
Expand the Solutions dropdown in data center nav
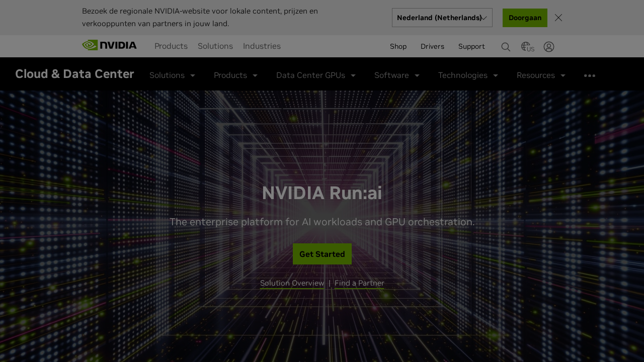[x=172, y=75]
